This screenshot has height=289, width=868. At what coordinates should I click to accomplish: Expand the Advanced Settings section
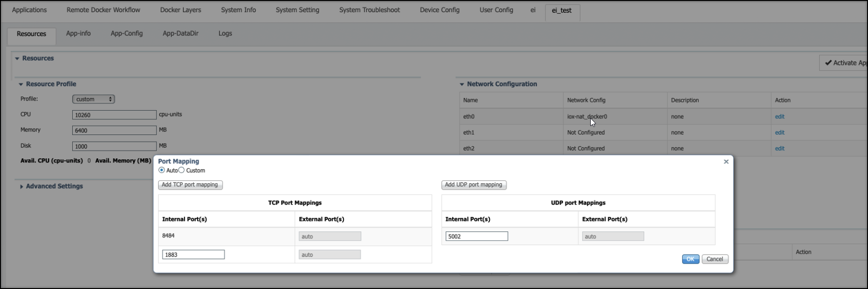[x=21, y=186]
